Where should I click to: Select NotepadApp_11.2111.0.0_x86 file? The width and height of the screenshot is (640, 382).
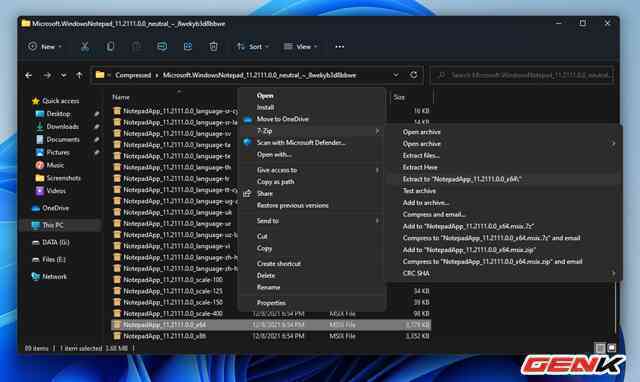point(271,336)
